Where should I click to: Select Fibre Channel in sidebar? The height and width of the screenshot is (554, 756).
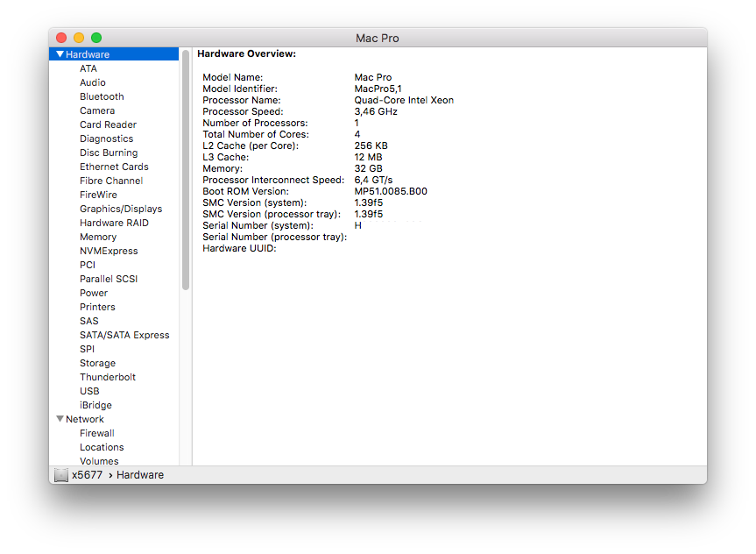[111, 181]
